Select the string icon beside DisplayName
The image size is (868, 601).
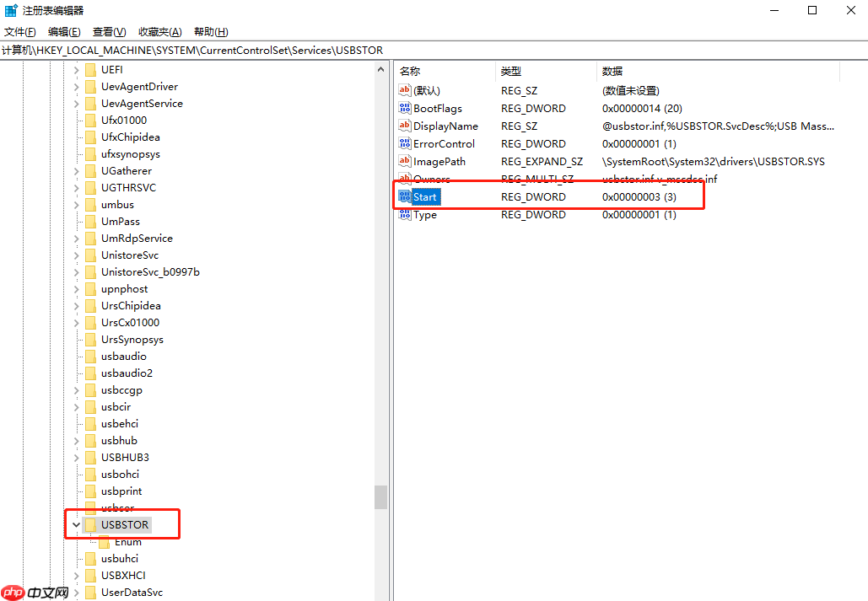404,126
